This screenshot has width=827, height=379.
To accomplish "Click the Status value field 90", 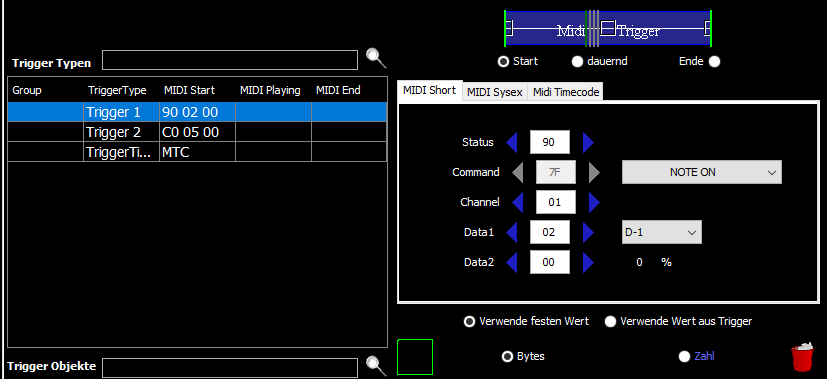I will point(550,142).
